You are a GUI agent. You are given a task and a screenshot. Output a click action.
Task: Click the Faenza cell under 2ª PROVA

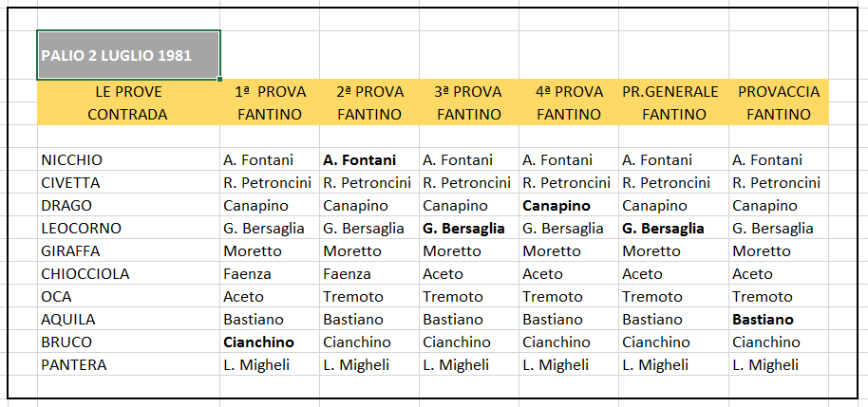click(x=369, y=274)
